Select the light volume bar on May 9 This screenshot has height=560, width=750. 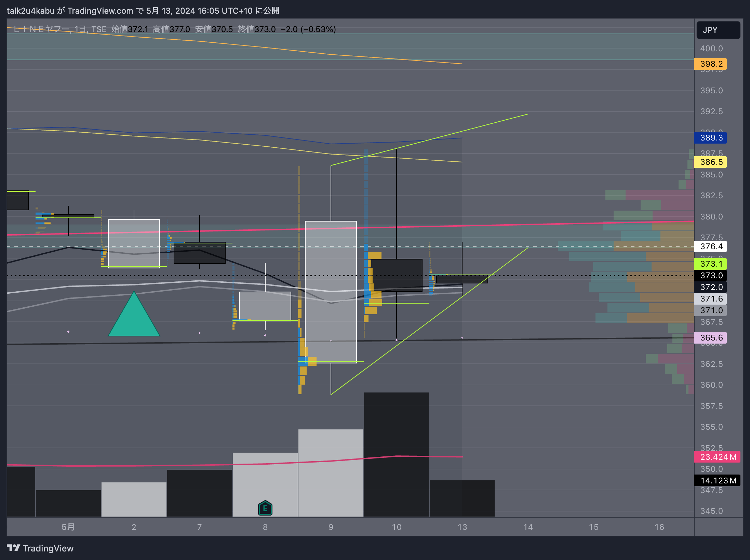pyautogui.click(x=331, y=473)
